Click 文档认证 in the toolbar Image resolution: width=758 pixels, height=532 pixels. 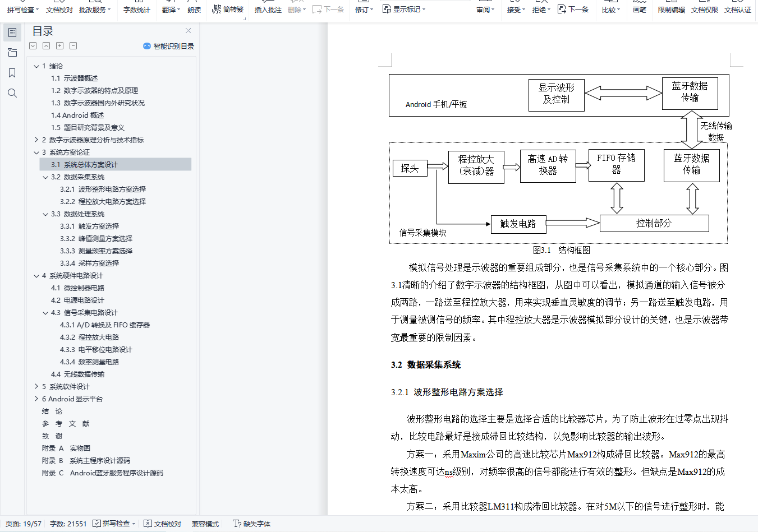(x=738, y=10)
